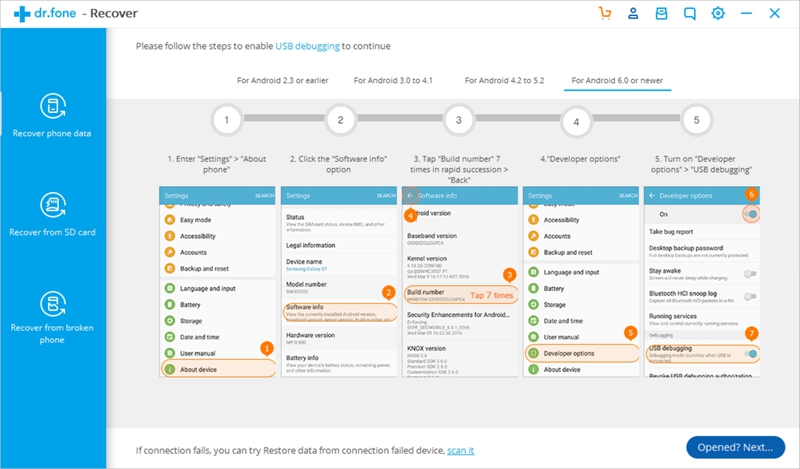Click 'Desktop backup password' text
The image size is (800, 469).
(686, 248)
